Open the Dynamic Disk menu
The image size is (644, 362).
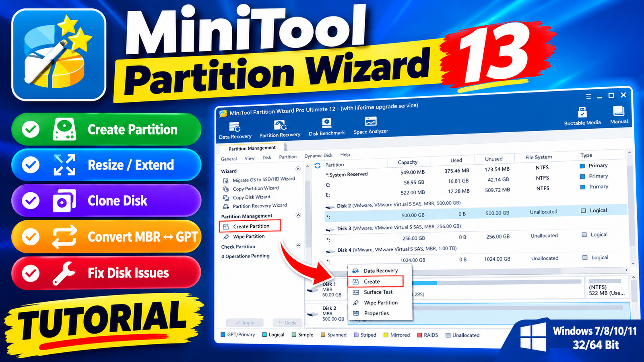pos(318,156)
